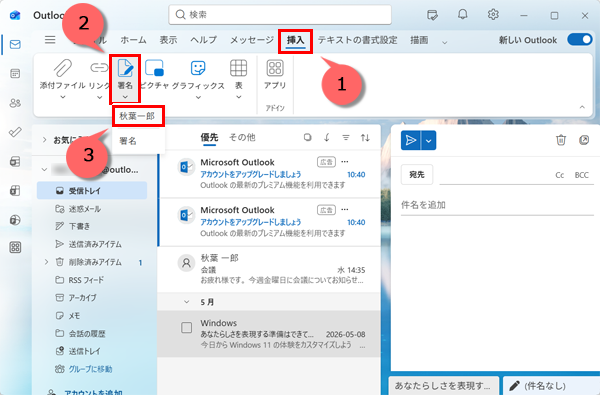Add Cc recipients

point(559,175)
